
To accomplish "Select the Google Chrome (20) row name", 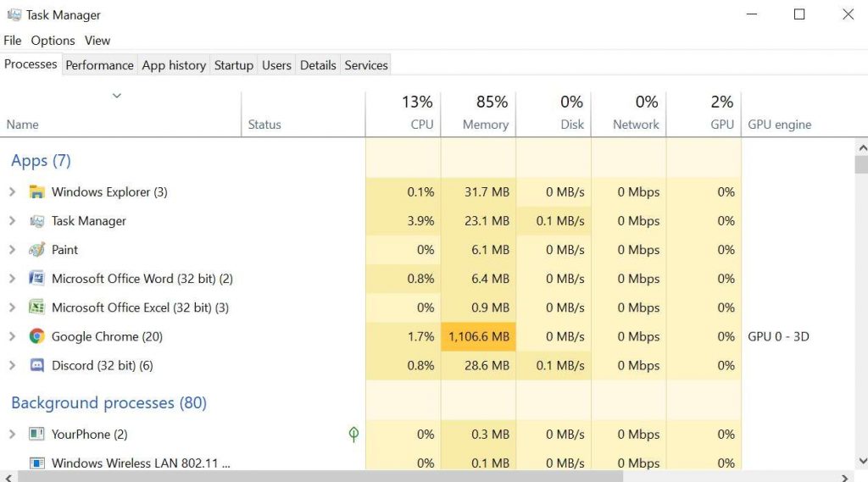I will pyautogui.click(x=107, y=336).
